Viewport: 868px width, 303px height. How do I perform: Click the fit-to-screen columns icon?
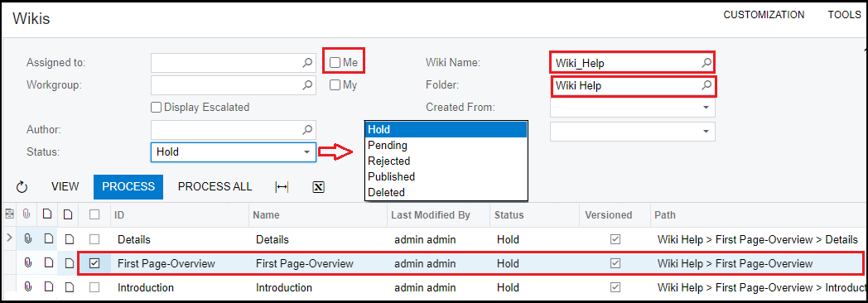point(282,187)
